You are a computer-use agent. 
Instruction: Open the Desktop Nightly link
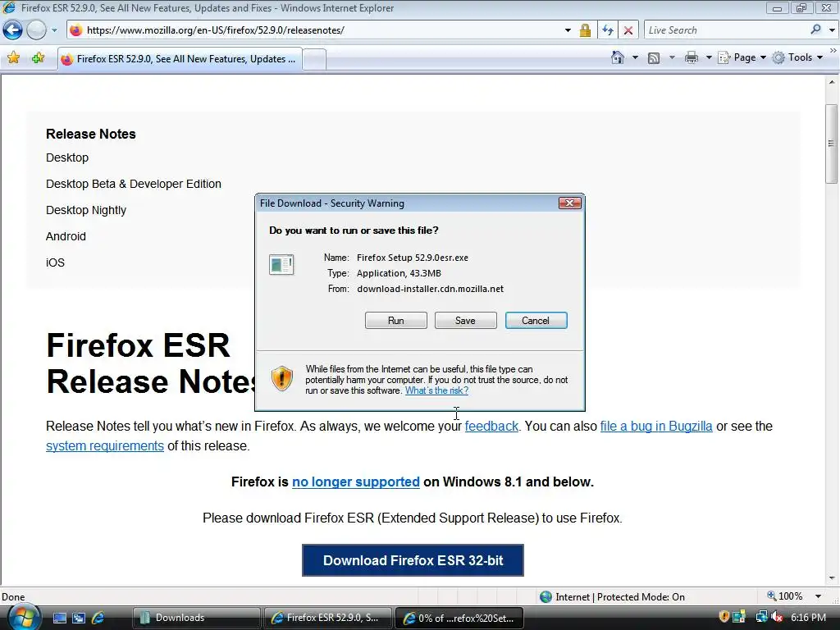pos(86,210)
